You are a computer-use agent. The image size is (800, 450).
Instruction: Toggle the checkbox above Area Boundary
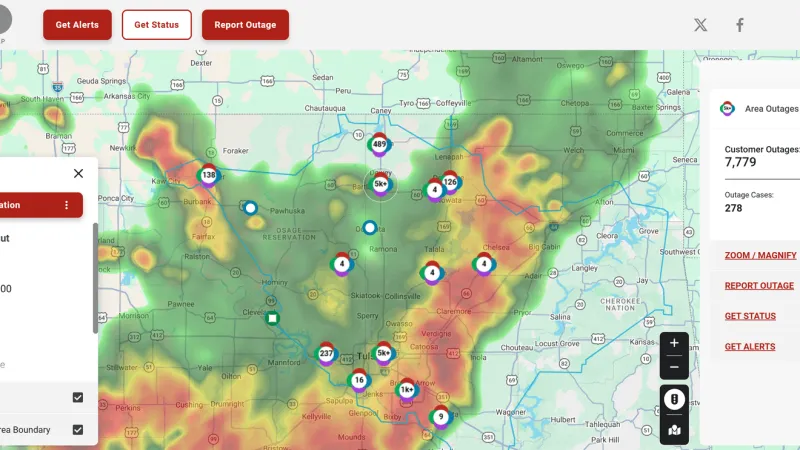(78, 397)
